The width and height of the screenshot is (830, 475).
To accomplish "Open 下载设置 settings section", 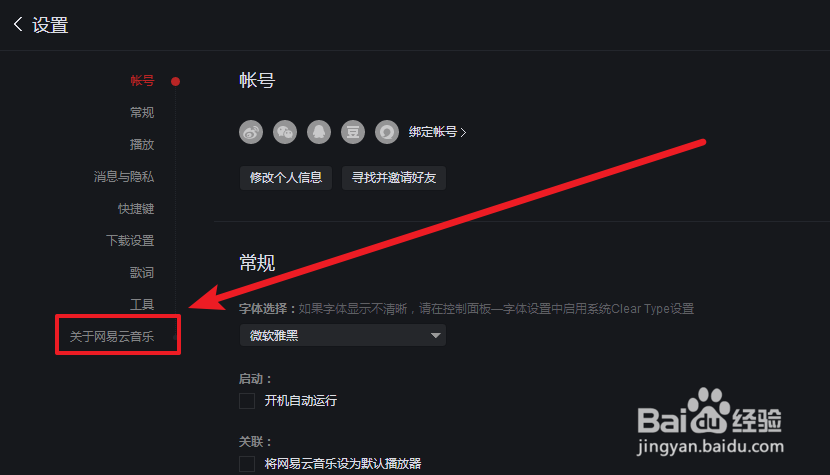I will [130, 240].
